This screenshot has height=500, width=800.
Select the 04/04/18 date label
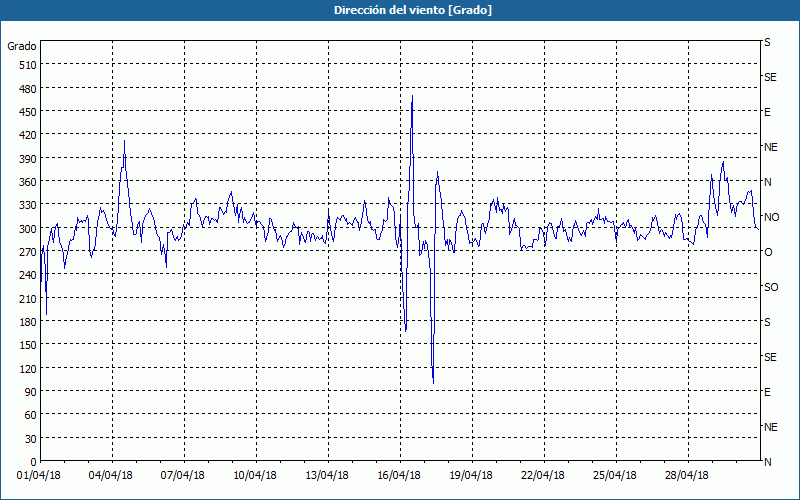(110, 476)
